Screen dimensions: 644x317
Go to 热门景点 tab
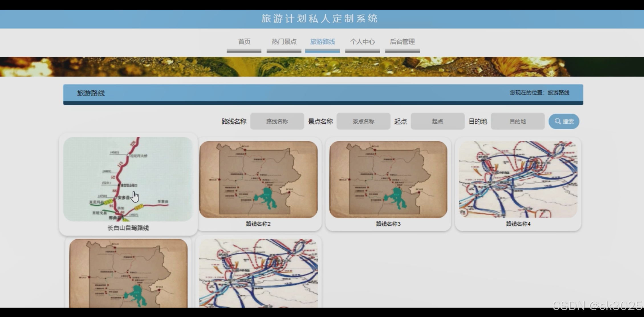point(284,42)
